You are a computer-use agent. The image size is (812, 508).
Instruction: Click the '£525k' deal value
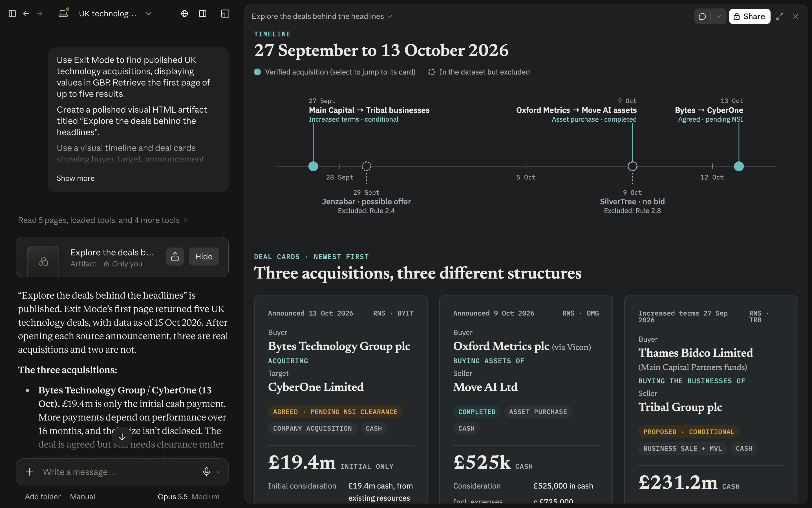482,462
